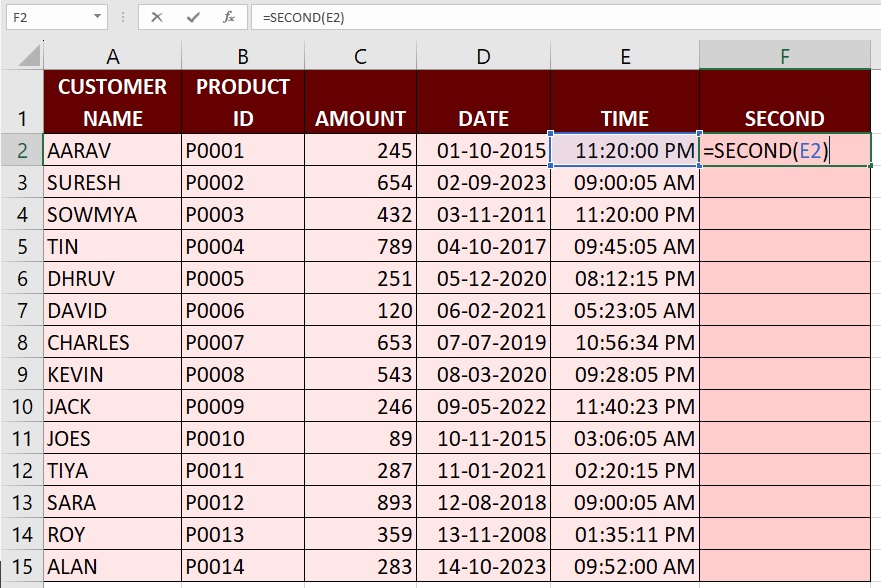Select column A header
Image resolution: width=881 pixels, height=588 pixels.
(x=112, y=57)
